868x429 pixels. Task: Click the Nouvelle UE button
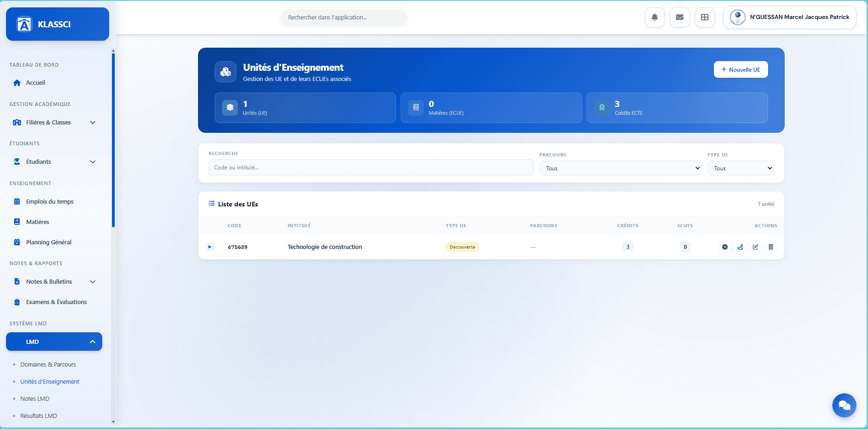coord(740,70)
